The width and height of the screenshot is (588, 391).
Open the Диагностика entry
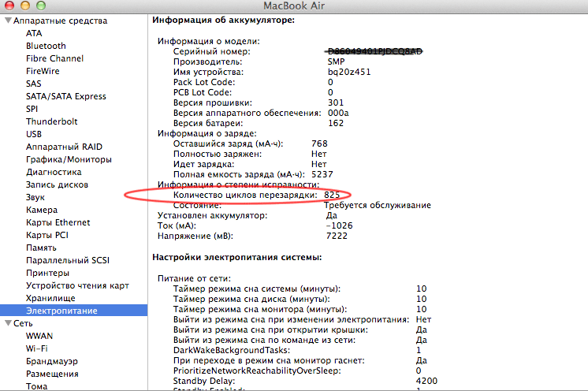[x=54, y=172]
